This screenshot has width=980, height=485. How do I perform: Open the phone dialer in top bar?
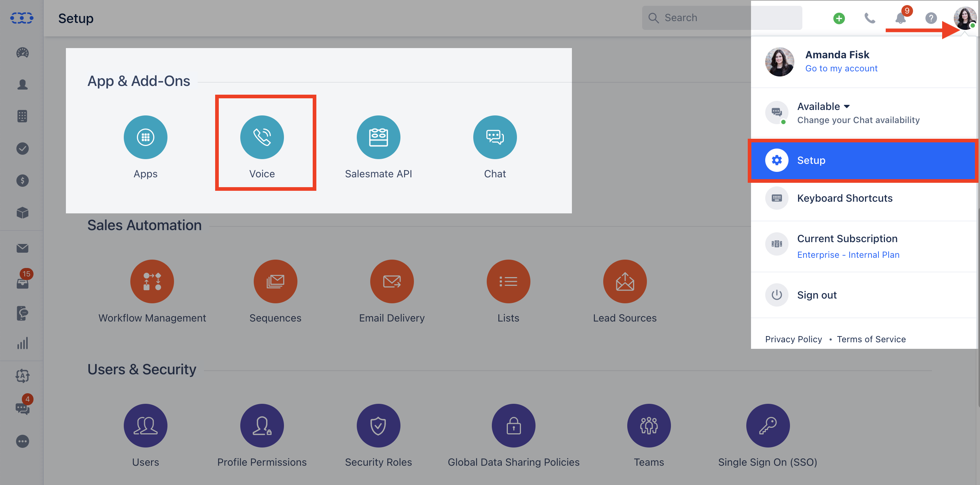coord(870,18)
